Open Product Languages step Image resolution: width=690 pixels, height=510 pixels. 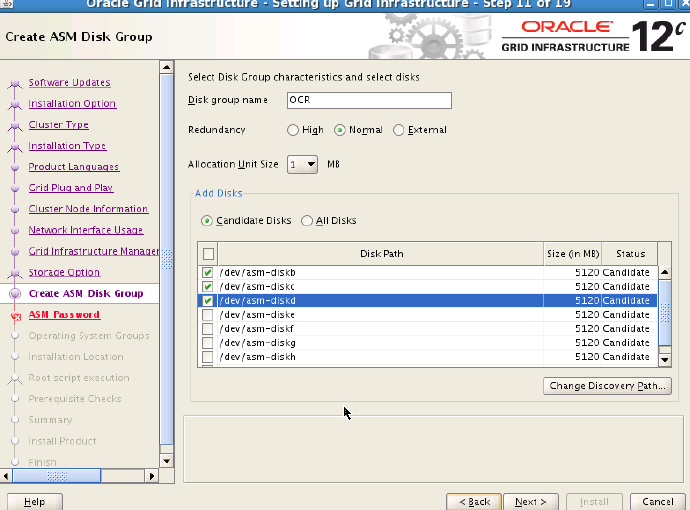(x=73, y=167)
